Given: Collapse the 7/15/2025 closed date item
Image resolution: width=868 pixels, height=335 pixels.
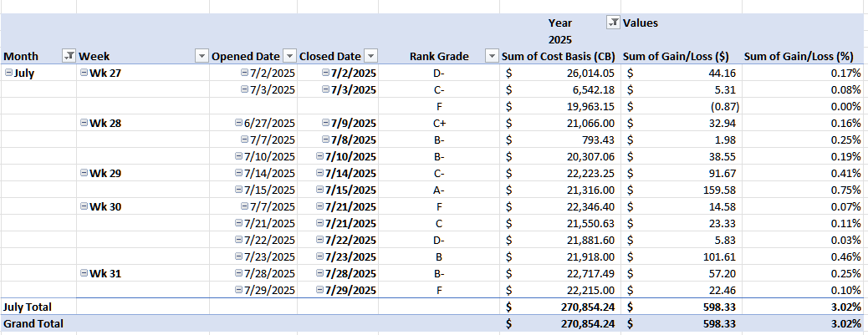Looking at the screenshot, I should click(x=321, y=190).
